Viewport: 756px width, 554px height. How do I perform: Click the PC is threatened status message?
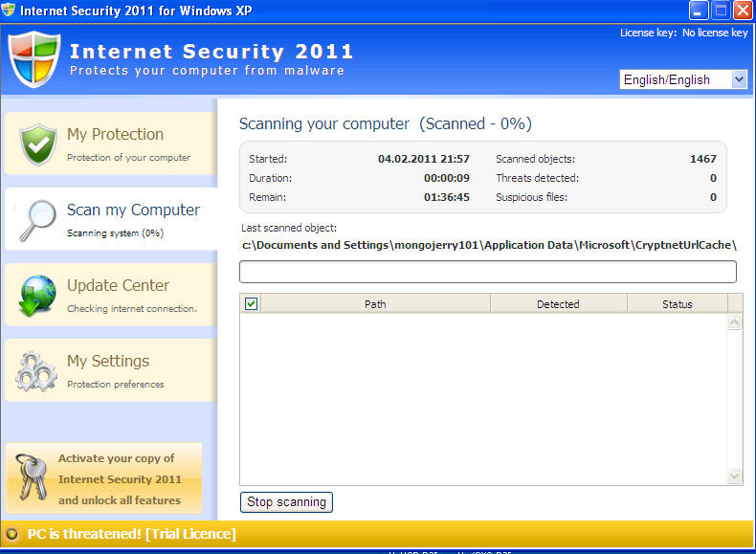pos(132,534)
